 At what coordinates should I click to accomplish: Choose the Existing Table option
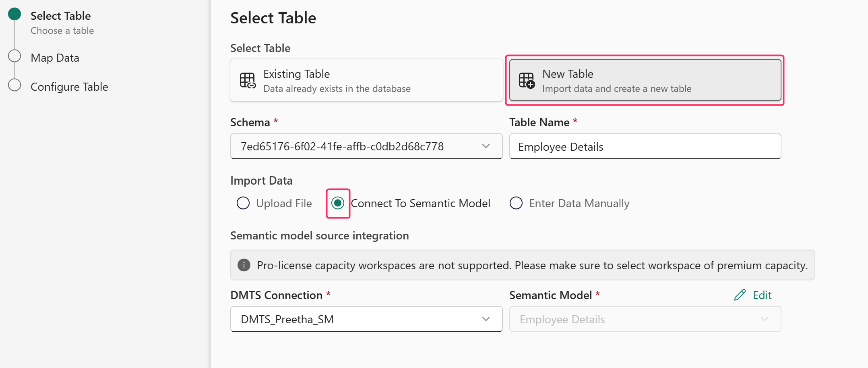366,81
